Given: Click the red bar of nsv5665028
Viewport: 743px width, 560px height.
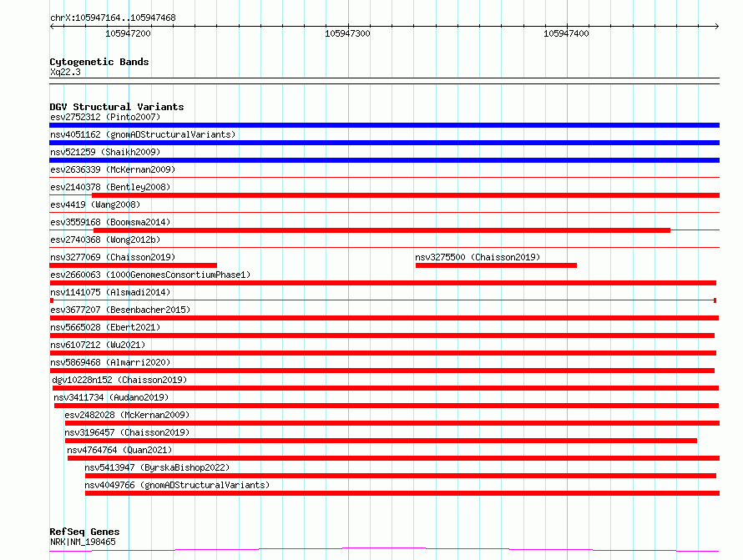Looking at the screenshot, I should pos(382,335).
